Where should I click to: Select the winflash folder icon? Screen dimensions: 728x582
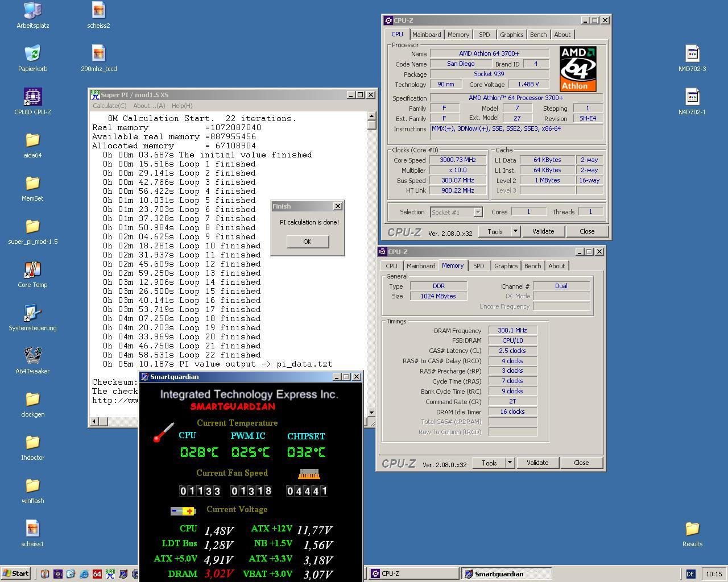point(32,485)
